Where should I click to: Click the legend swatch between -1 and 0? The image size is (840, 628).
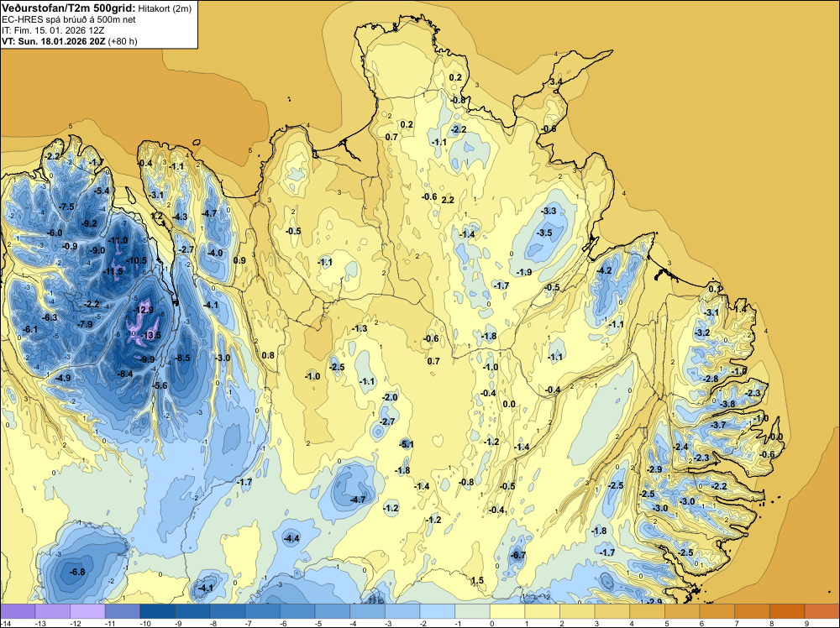tap(472, 611)
